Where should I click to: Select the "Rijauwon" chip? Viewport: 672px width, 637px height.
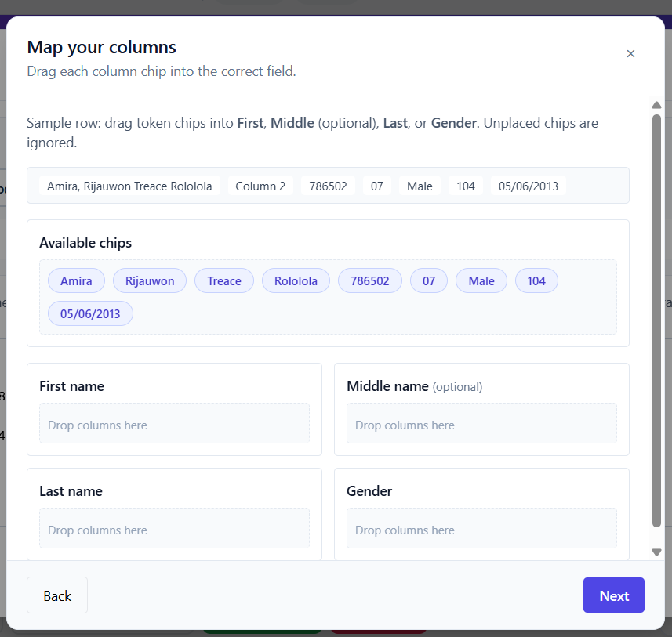click(149, 280)
